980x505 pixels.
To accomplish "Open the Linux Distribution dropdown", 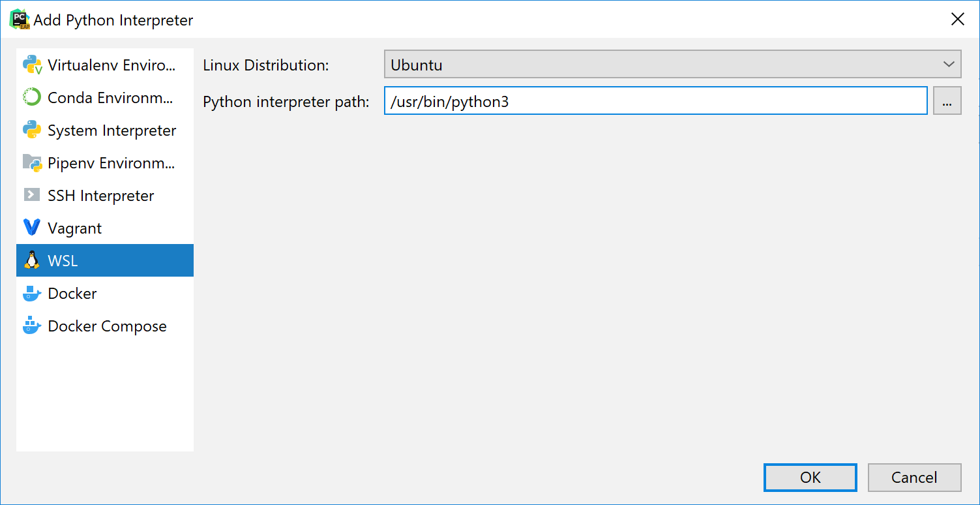I will (672, 64).
